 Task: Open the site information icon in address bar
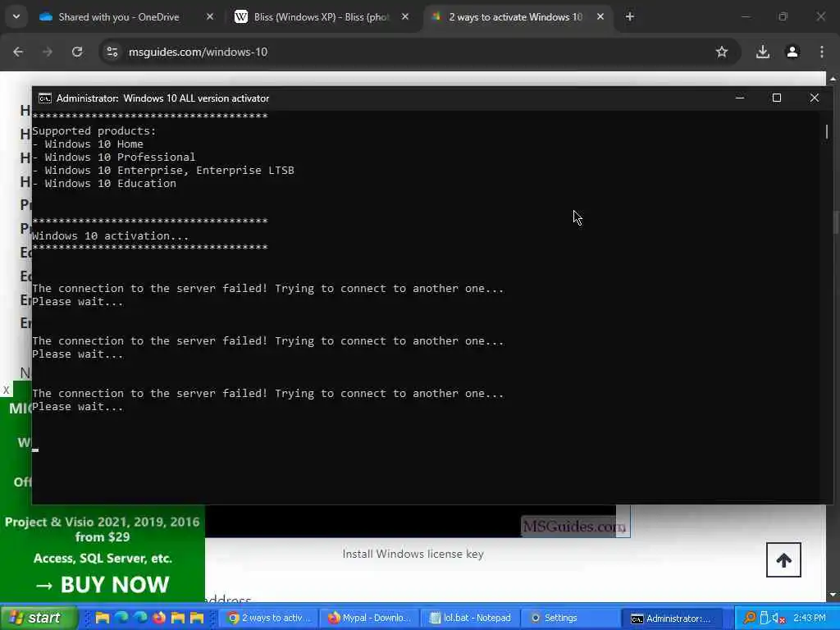112,52
